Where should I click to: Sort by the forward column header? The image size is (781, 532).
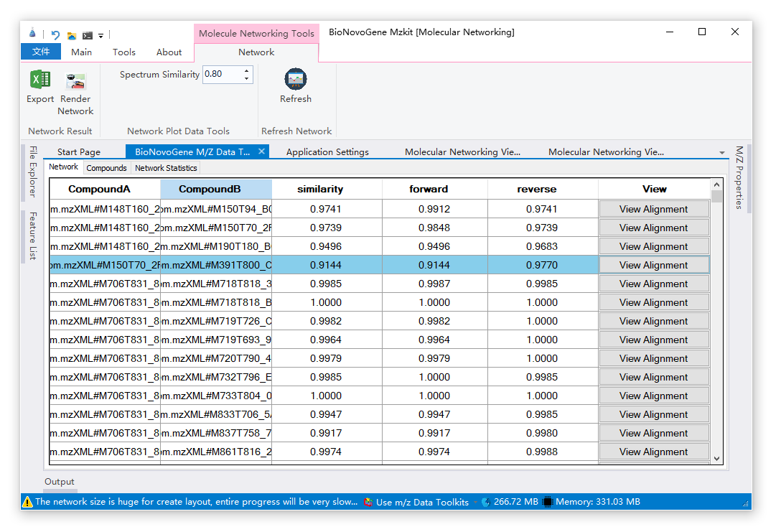pyautogui.click(x=434, y=190)
